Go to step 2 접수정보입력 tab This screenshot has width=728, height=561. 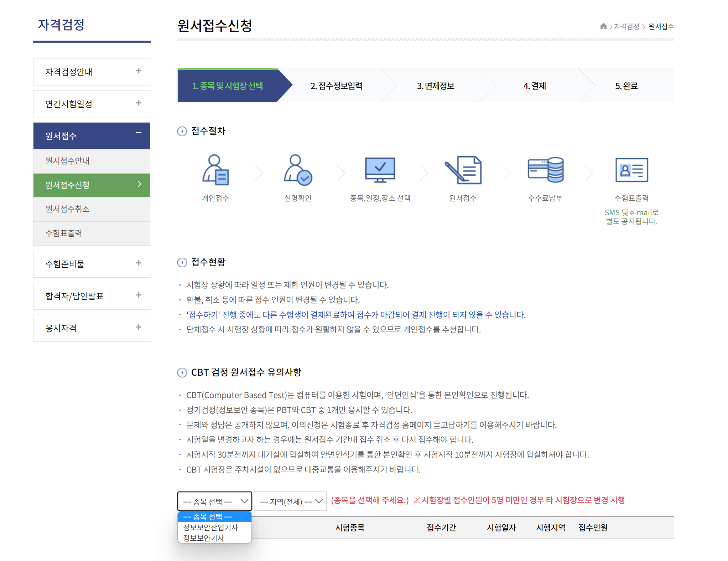336,86
